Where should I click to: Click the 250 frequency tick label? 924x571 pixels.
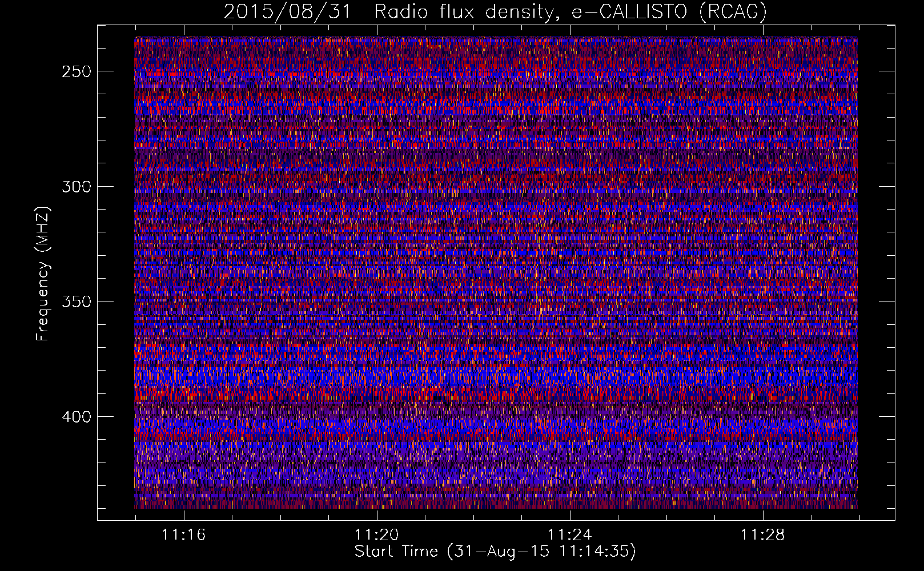77,71
